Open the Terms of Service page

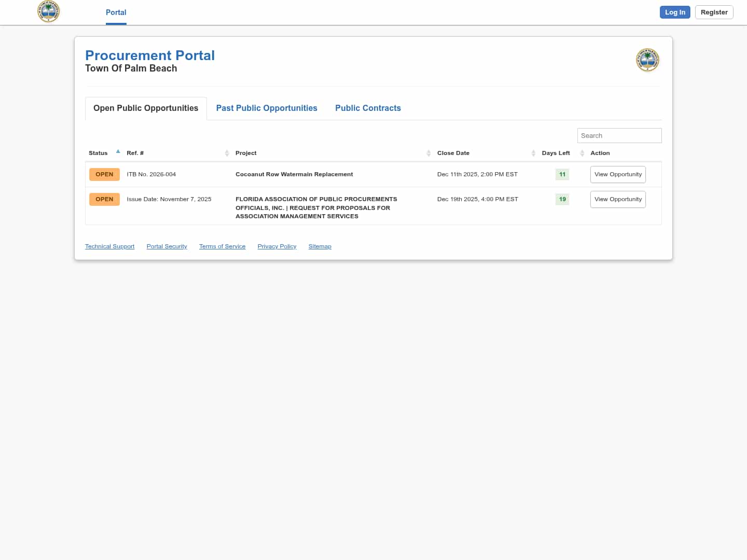[222, 246]
